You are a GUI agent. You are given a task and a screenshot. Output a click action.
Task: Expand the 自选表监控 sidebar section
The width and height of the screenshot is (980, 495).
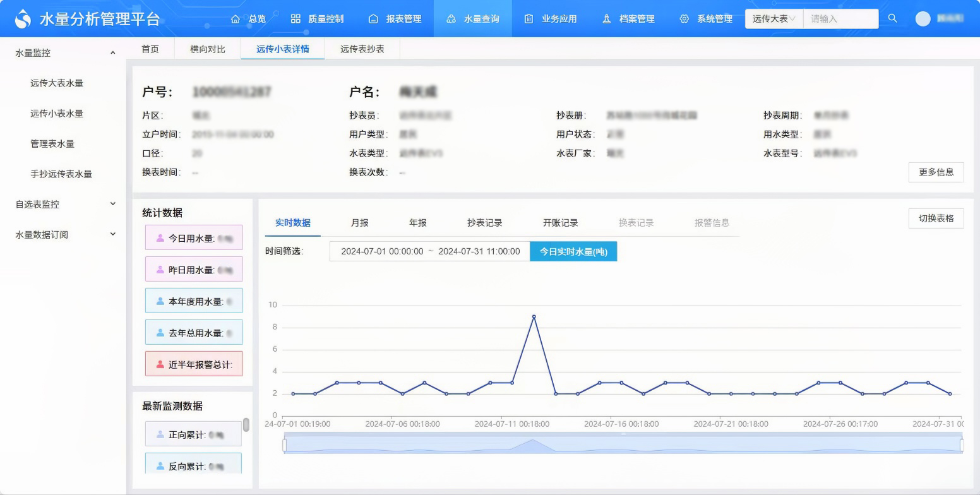112,204
